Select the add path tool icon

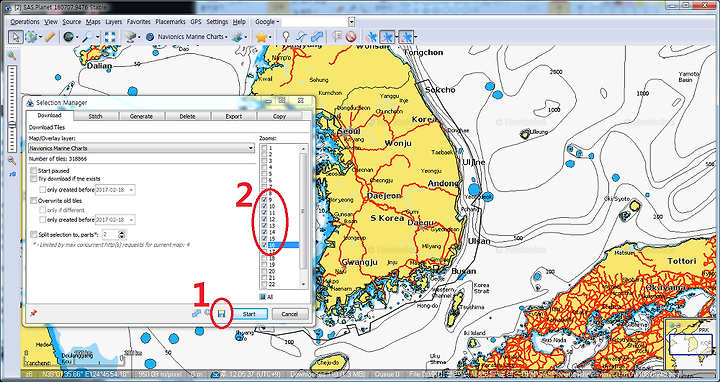tap(301, 37)
